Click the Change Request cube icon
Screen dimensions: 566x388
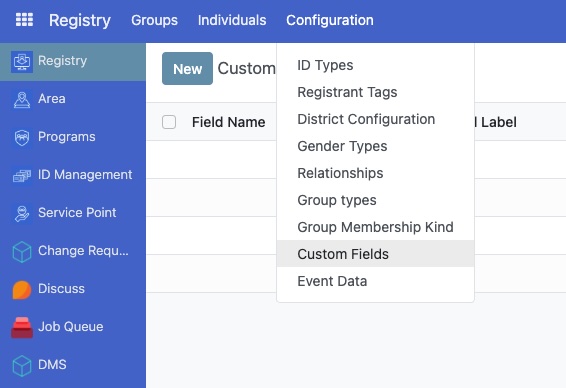pos(22,252)
